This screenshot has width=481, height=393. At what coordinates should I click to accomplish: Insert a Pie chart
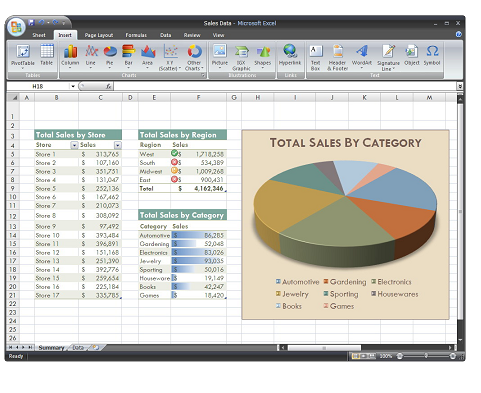coord(110,56)
